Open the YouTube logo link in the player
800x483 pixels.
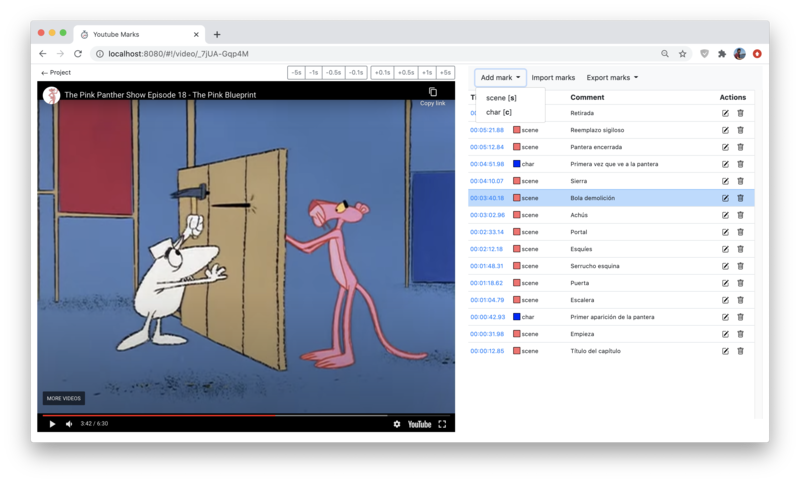point(419,424)
